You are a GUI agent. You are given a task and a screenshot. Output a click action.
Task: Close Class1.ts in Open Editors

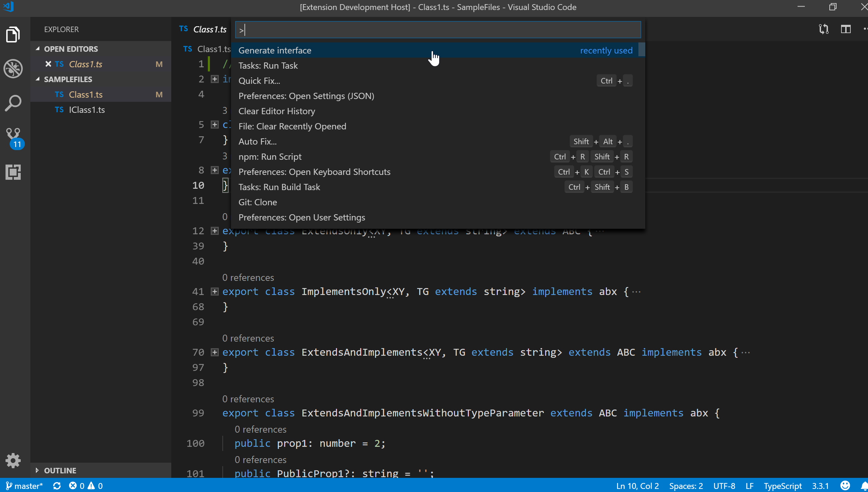click(x=48, y=64)
